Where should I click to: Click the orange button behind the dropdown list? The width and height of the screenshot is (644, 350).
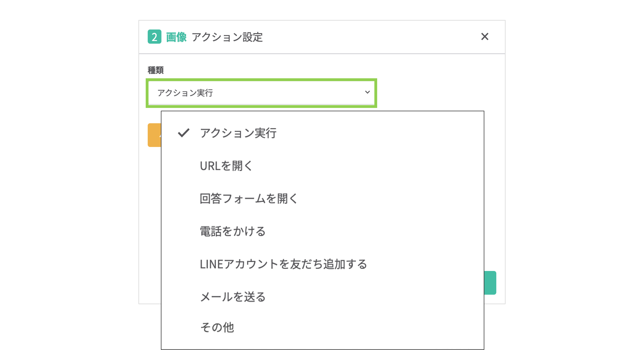[155, 135]
